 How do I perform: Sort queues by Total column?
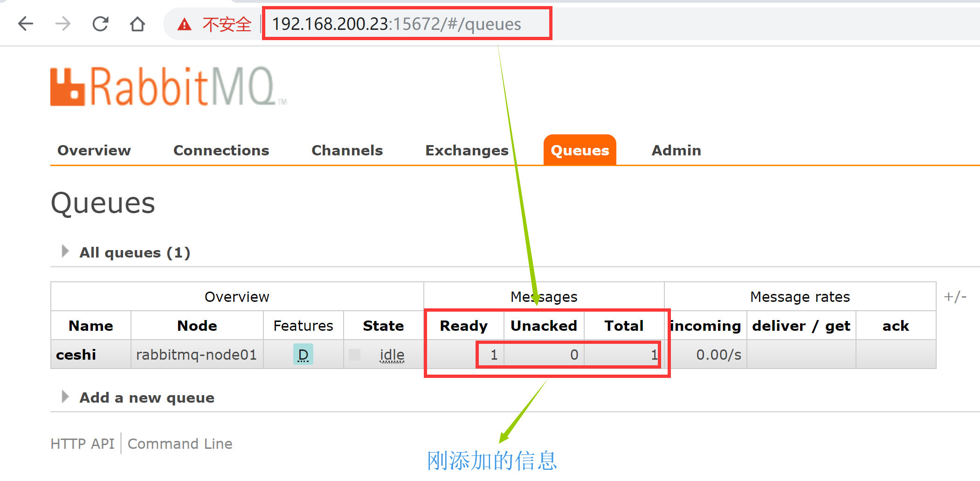tap(624, 326)
